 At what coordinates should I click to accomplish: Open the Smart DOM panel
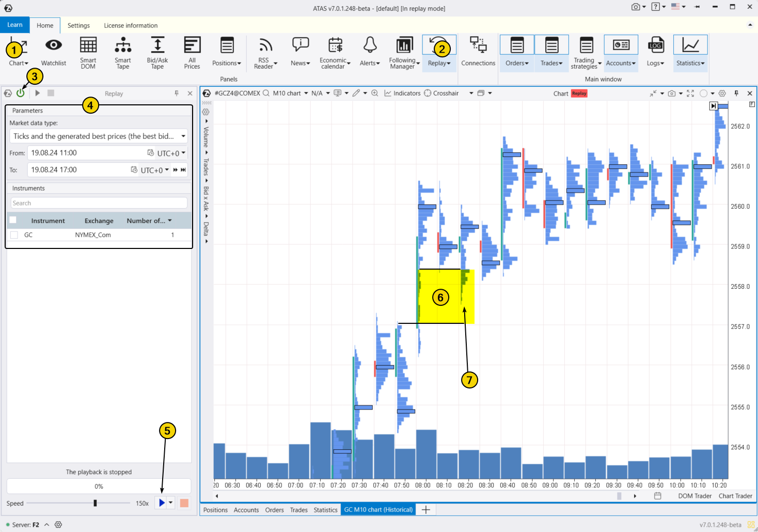[88, 52]
